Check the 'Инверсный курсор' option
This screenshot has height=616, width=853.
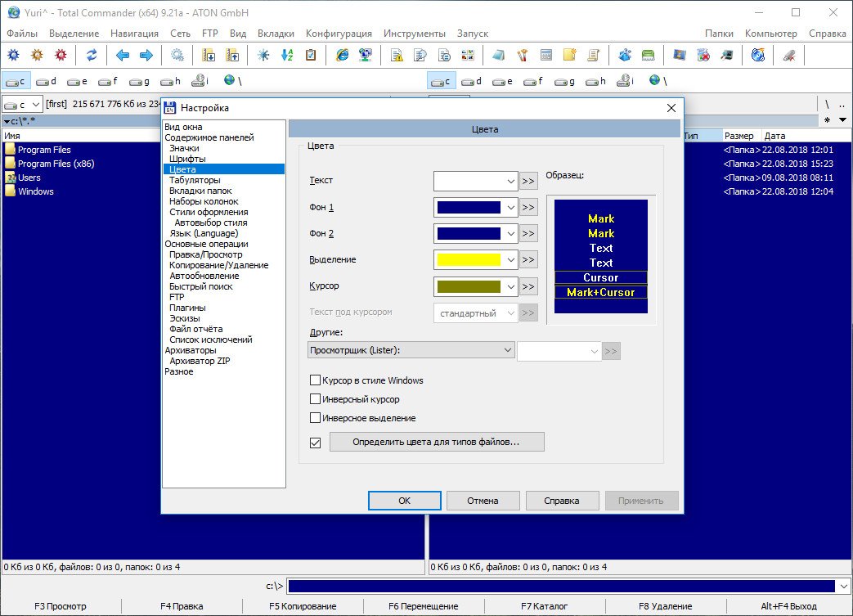point(316,399)
